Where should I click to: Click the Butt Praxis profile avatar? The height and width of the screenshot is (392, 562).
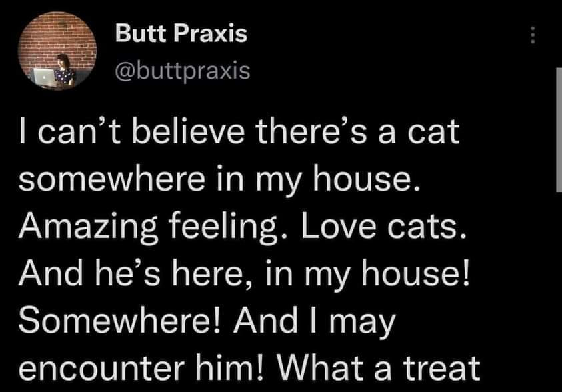[x=57, y=51]
